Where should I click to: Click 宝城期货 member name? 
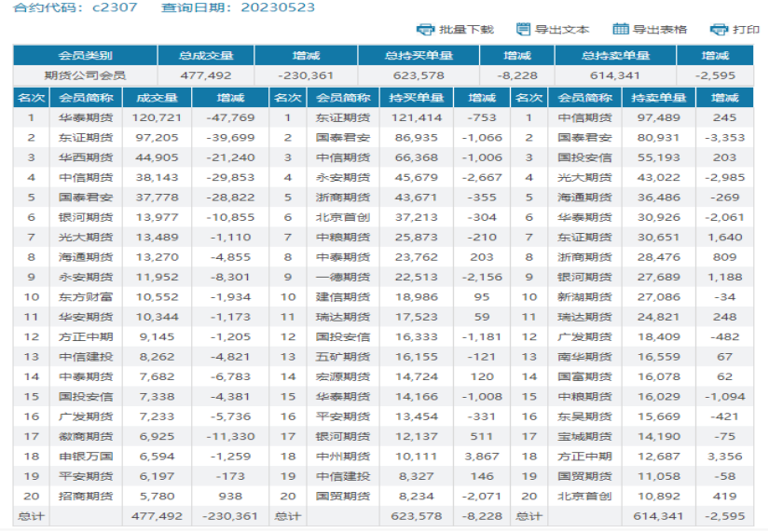[x=584, y=436]
